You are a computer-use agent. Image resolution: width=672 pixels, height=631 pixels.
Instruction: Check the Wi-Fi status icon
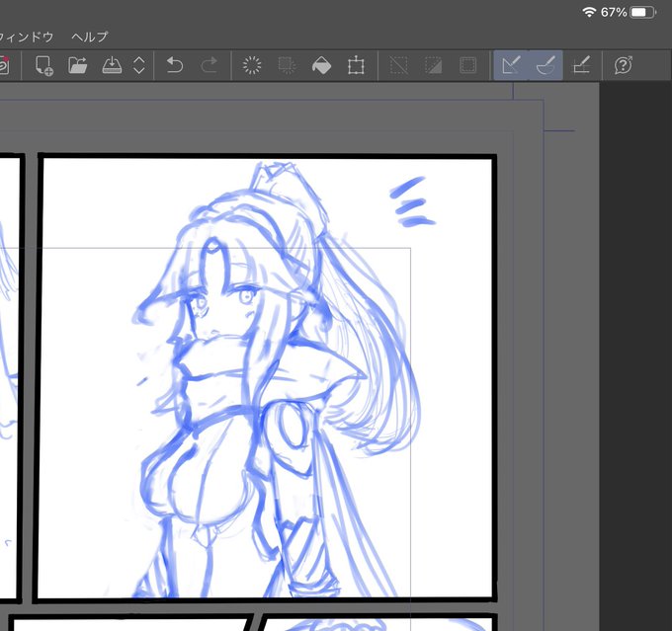point(590,12)
